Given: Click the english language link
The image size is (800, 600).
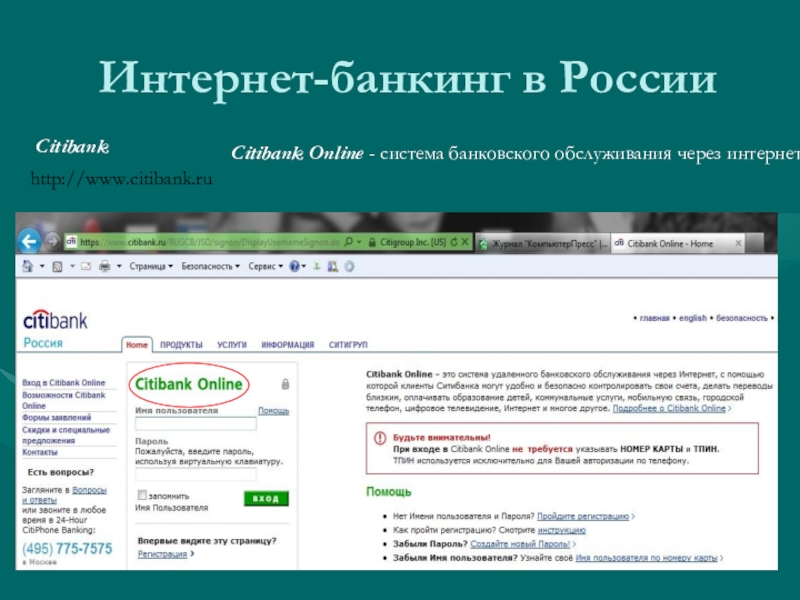Looking at the screenshot, I should point(692,318).
